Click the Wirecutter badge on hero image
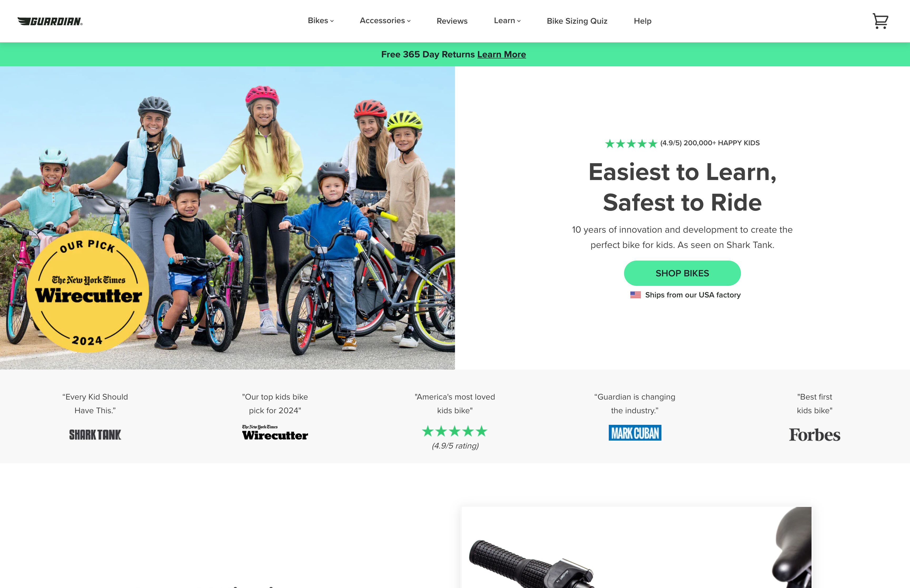This screenshot has width=910, height=588. pyautogui.click(x=88, y=294)
